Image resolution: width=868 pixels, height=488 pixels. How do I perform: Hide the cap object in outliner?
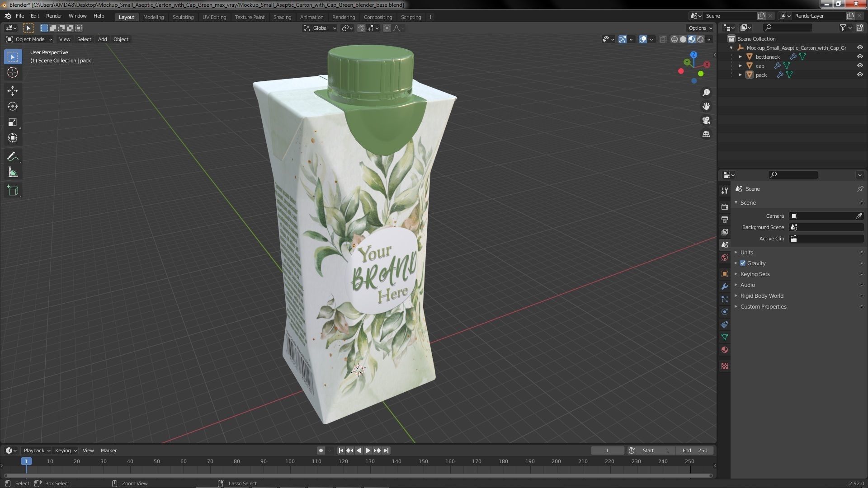(860, 66)
